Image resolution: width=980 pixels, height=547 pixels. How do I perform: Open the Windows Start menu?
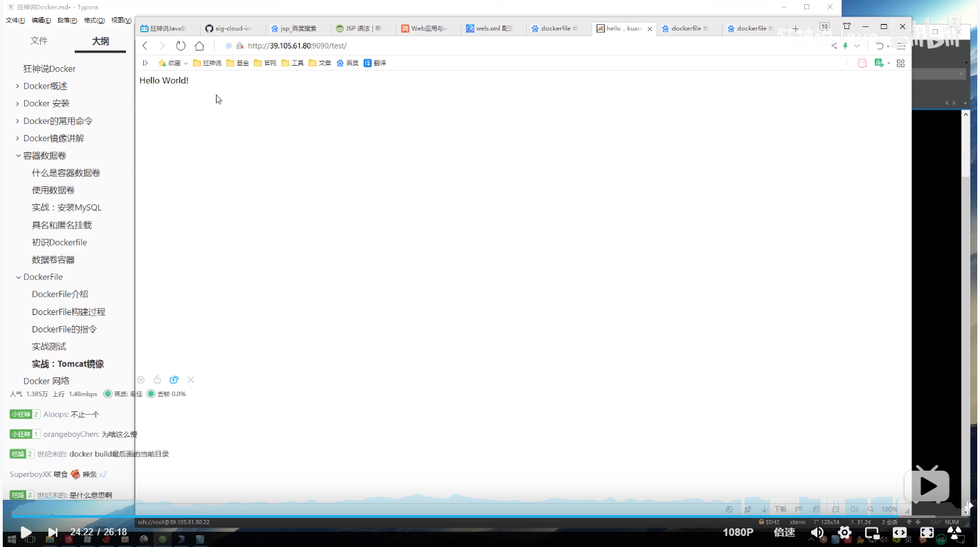[12, 539]
